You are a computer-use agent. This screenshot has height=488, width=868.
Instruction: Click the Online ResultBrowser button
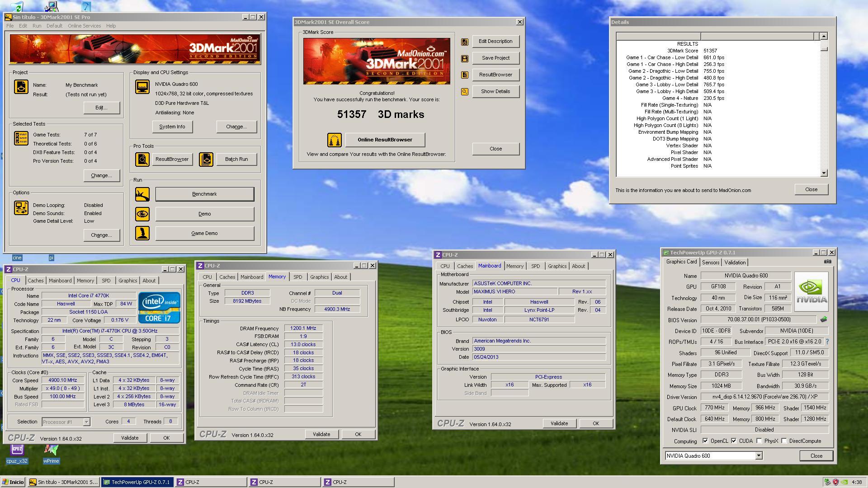(385, 140)
